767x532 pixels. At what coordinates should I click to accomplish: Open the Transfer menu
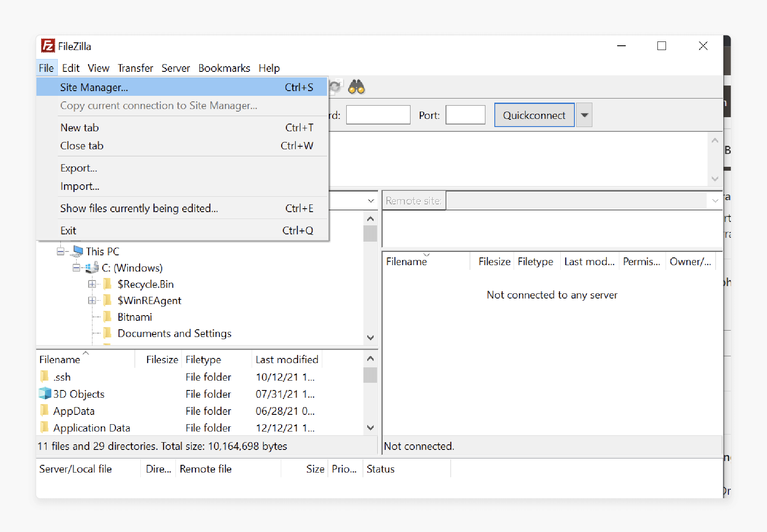(x=135, y=68)
